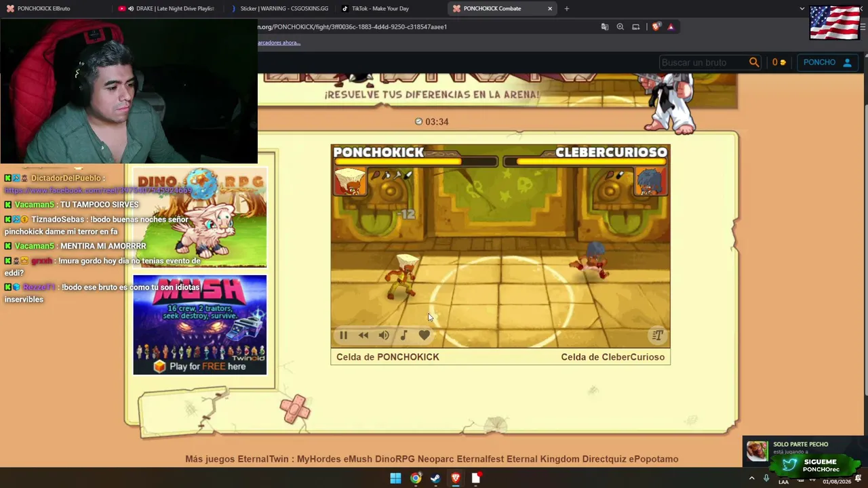This screenshot has height=488, width=868.
Task: Click the YouTube speaker icon on DRAKE tab
Action: 131,9
